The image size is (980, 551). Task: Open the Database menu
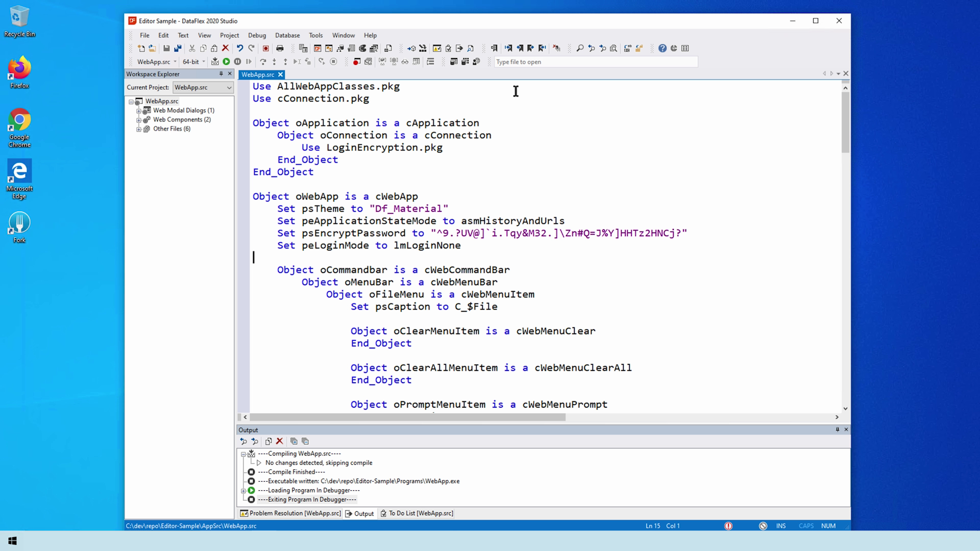pyautogui.click(x=287, y=35)
